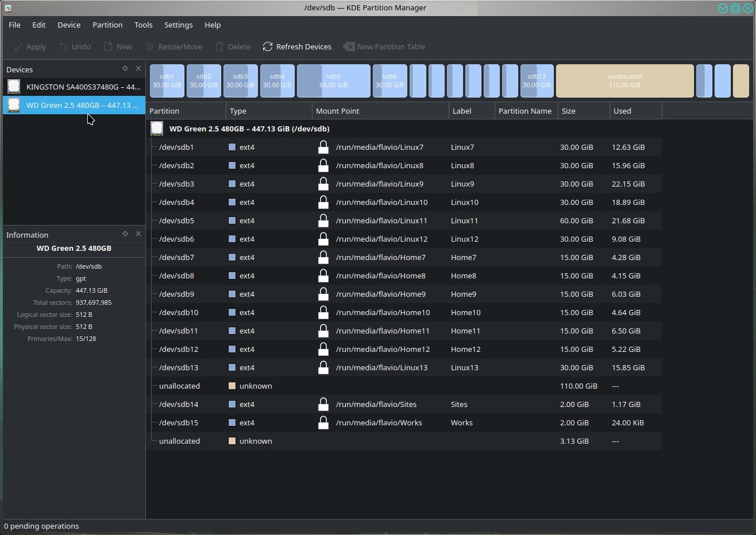Click the lock icon on /dev/sdb14 row
756x535 pixels.
(323, 404)
